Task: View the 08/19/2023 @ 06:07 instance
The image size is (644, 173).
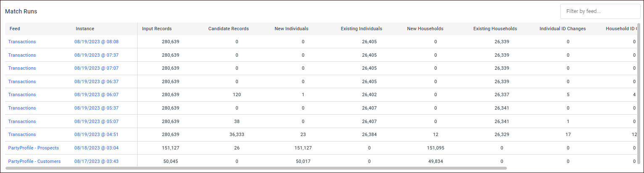Action: (x=96, y=95)
